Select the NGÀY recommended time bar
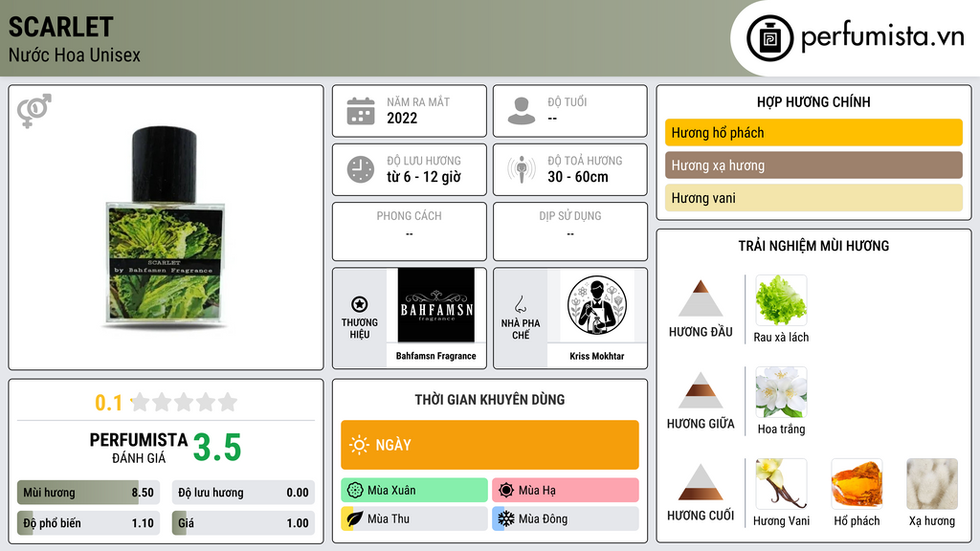Viewport: 980px width, 551px height. point(489,445)
